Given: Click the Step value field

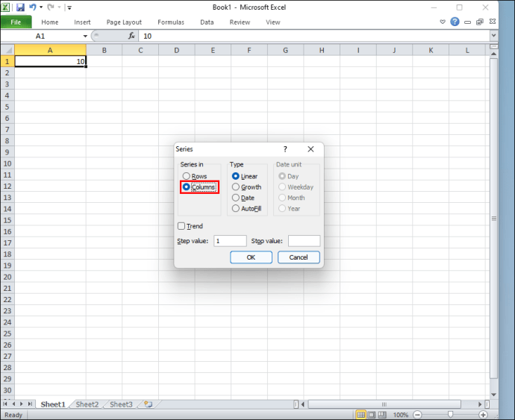Looking at the screenshot, I should click(230, 241).
